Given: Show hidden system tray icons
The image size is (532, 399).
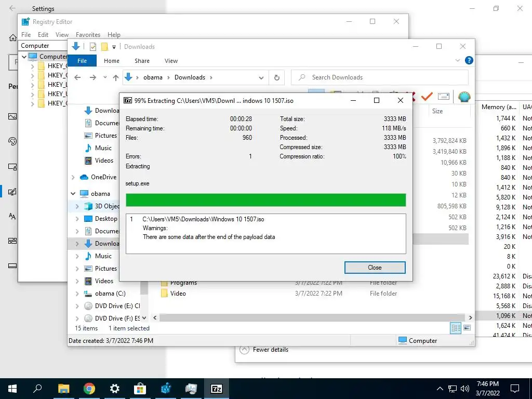Looking at the screenshot, I should click(440, 389).
